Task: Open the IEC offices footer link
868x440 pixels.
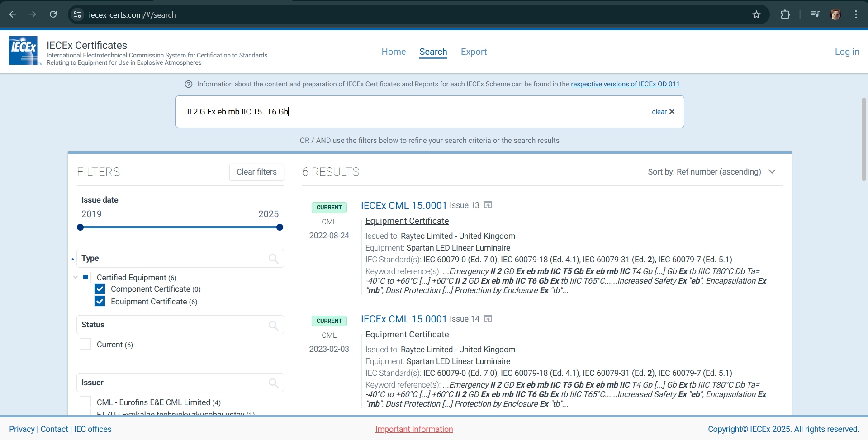Action: click(x=93, y=429)
